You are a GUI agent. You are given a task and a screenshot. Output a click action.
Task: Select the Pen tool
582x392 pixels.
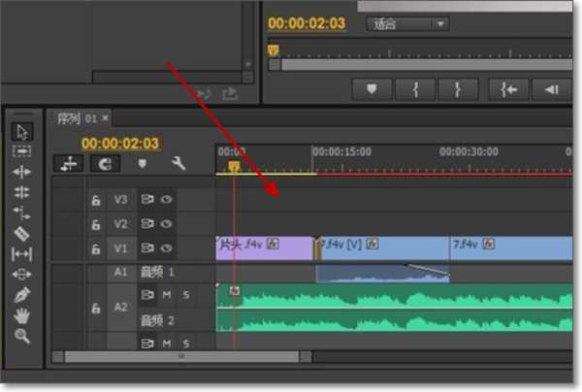click(x=22, y=296)
